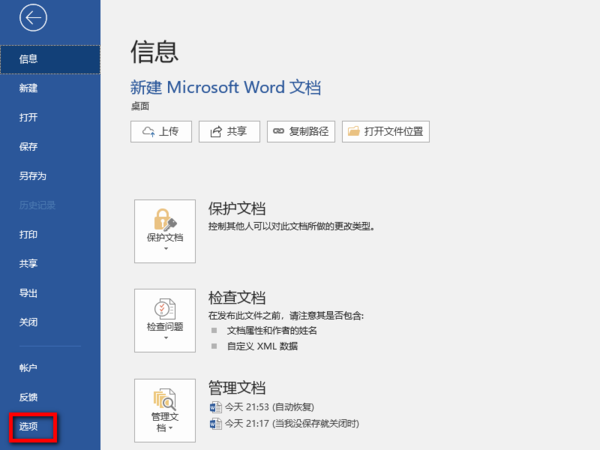Click the document checklist inspect icon
600x450 pixels.
[x=165, y=309]
